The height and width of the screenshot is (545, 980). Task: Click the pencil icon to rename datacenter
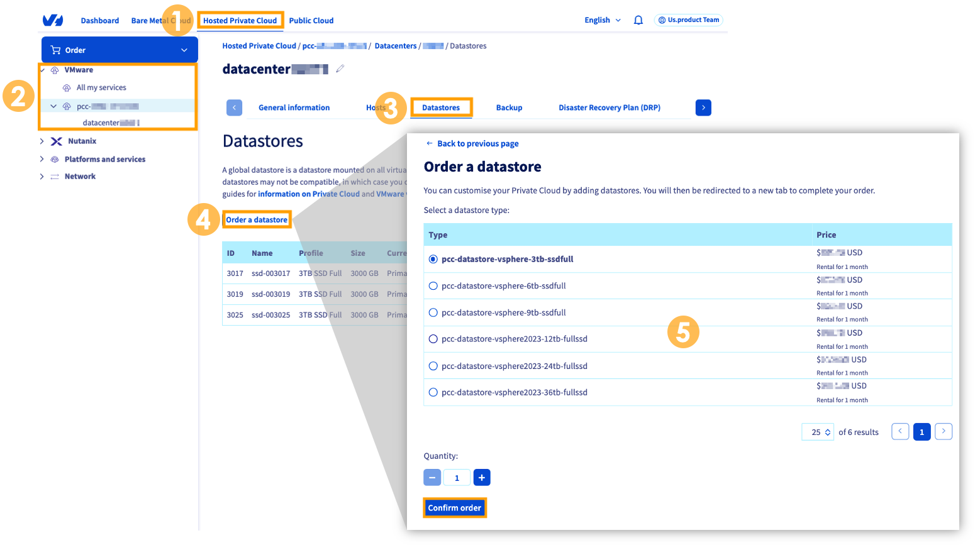340,69
